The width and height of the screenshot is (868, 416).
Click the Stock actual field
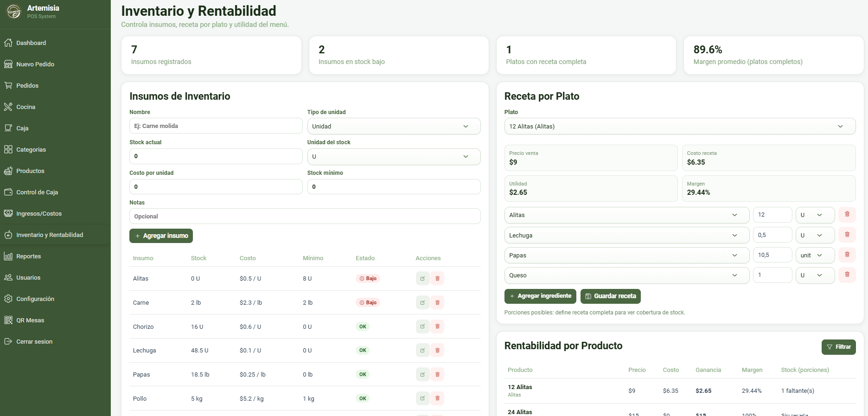pyautogui.click(x=216, y=156)
